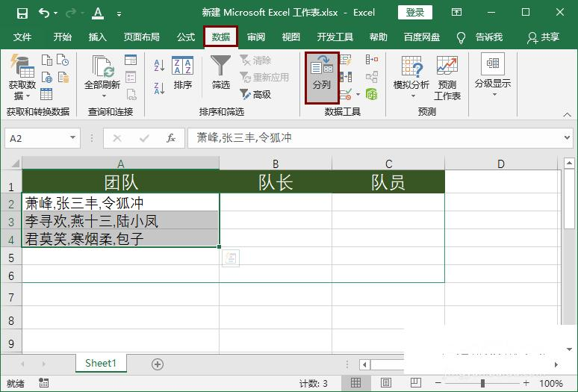Switch to the 页面布局 page layout tab
This screenshot has width=578, height=392.
[142, 37]
